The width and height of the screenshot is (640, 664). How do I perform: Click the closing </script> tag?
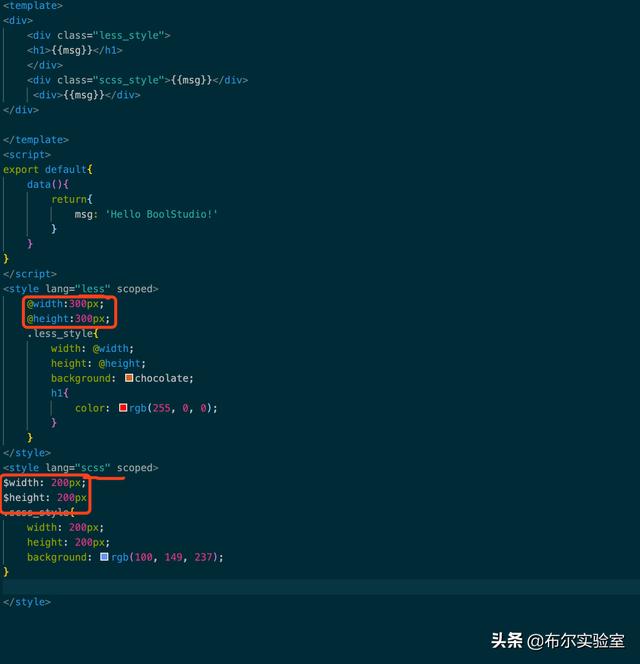point(30,274)
